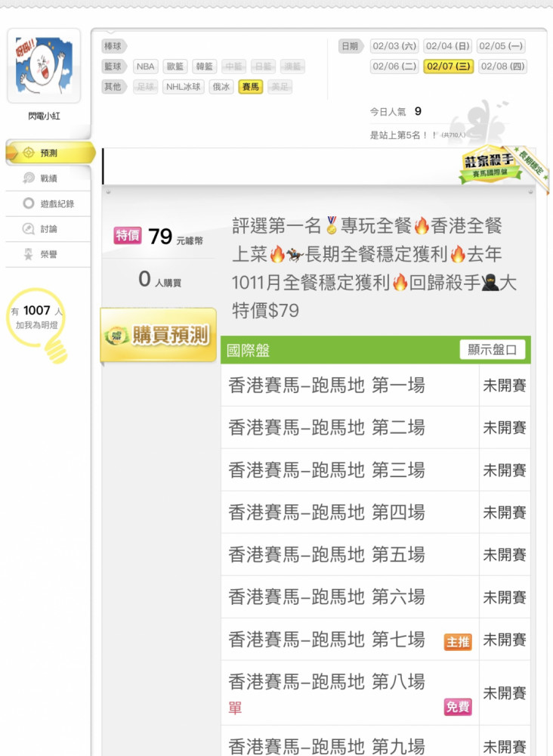The width and height of the screenshot is (553, 756).
Task: Click the 主推 tag on 第七場
Action: point(458,642)
